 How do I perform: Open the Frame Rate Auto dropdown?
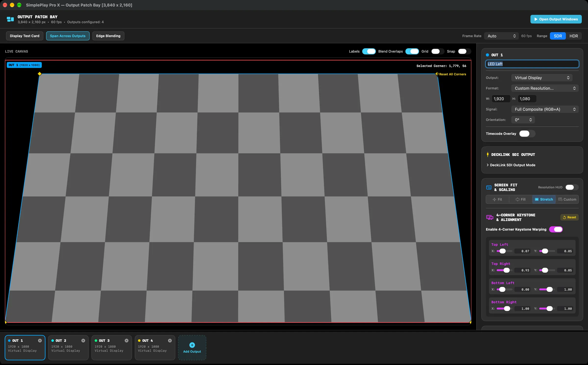pyautogui.click(x=501, y=36)
